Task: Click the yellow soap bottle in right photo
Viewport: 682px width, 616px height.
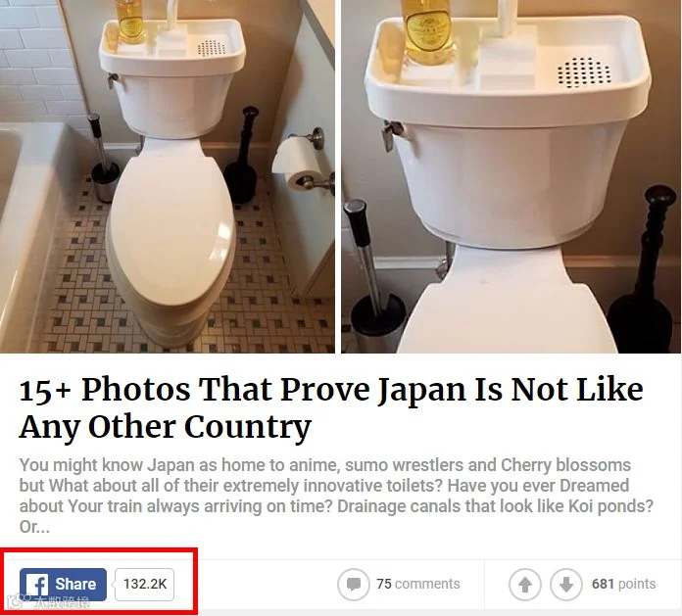Action: 427,31
